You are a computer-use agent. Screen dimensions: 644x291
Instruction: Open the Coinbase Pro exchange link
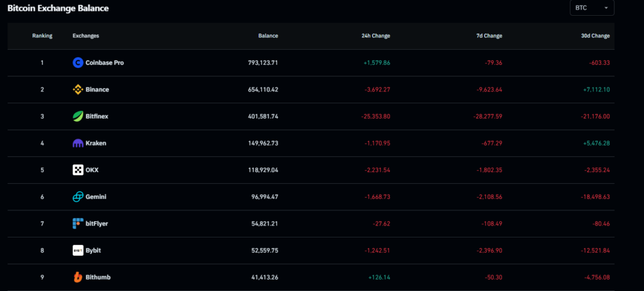point(105,62)
